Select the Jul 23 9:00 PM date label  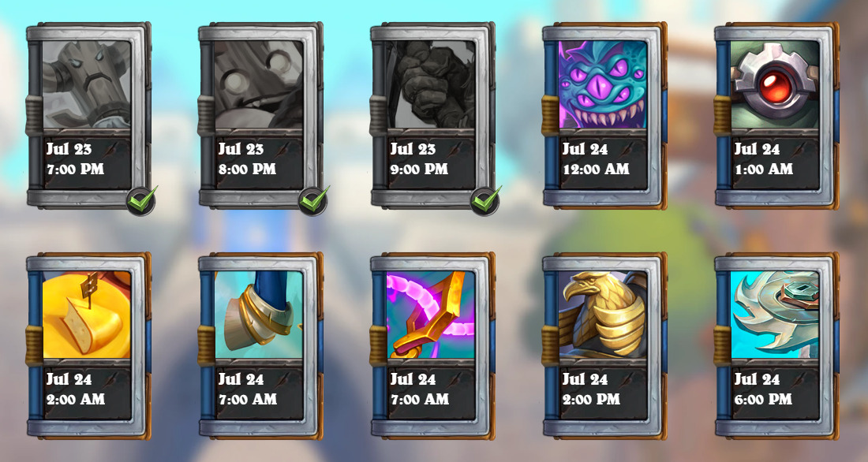419,159
